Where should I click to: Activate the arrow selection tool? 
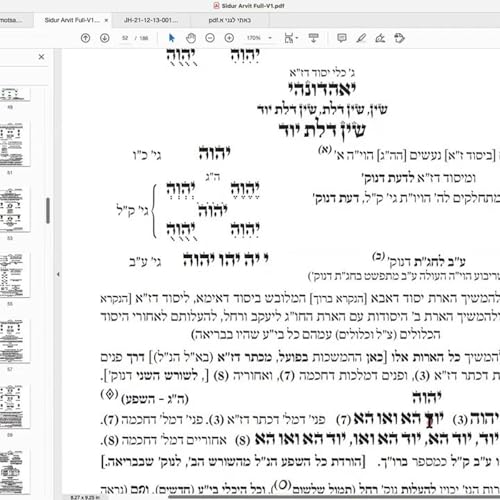pyautogui.click(x=172, y=38)
